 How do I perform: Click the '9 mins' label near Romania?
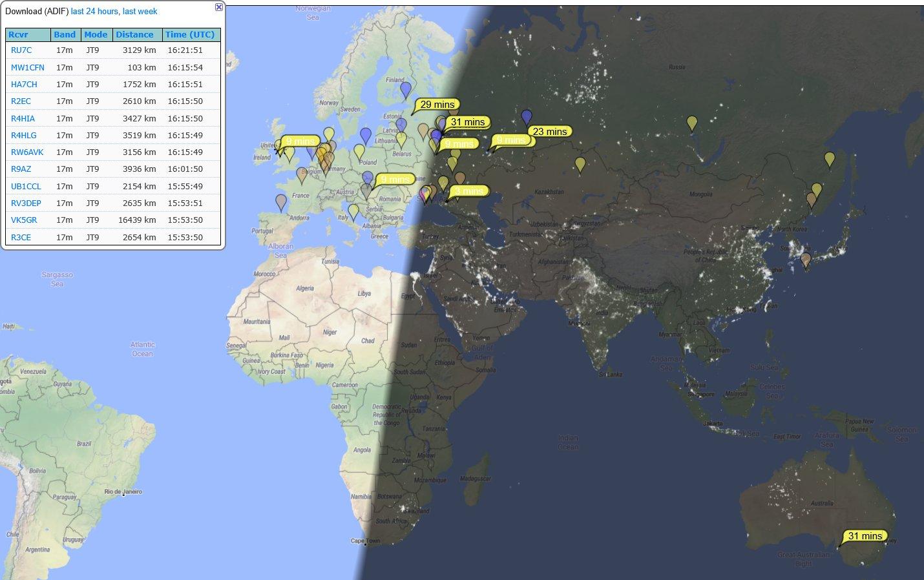coord(395,179)
